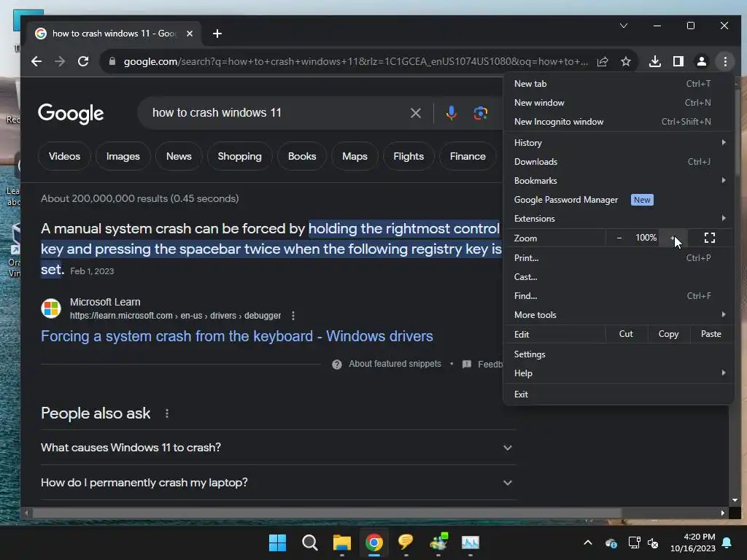
Task: Click the Chrome icon in taskbar
Action: click(374, 542)
